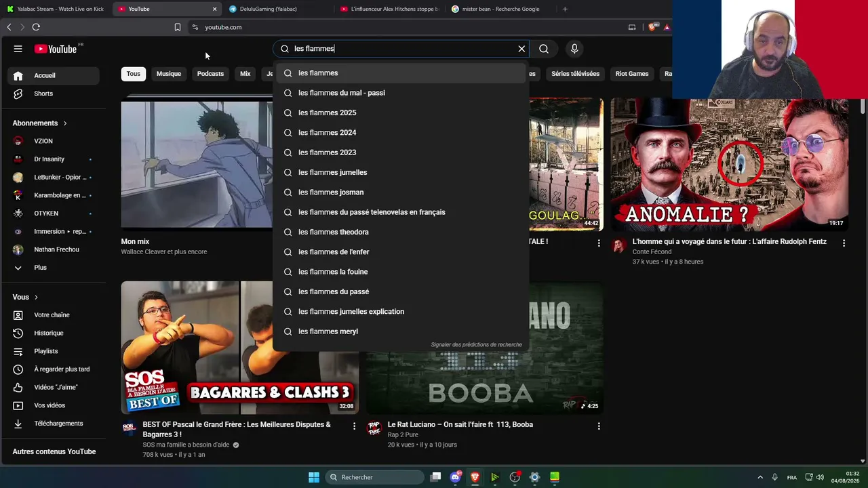Expand the Abonnements section
The width and height of the screenshot is (868, 488).
click(40, 123)
